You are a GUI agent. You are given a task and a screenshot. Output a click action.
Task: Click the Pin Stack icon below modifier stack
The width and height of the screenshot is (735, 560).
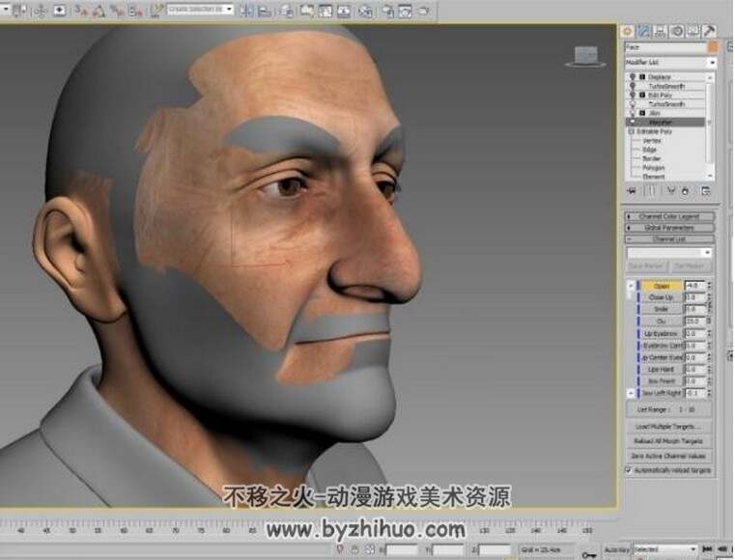tap(632, 191)
